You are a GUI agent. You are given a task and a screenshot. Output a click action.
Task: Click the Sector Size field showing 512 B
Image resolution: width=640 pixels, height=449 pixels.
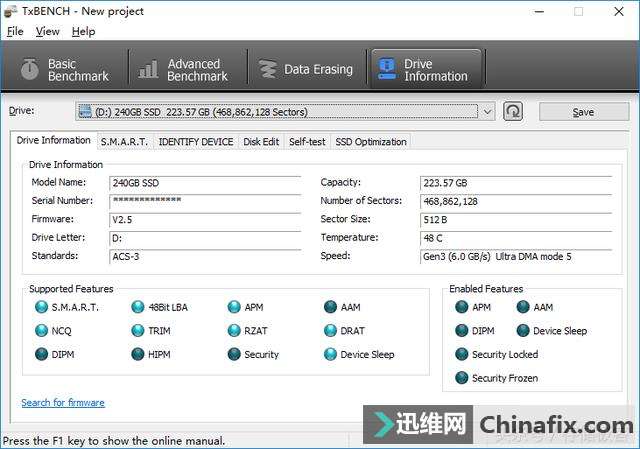click(516, 220)
